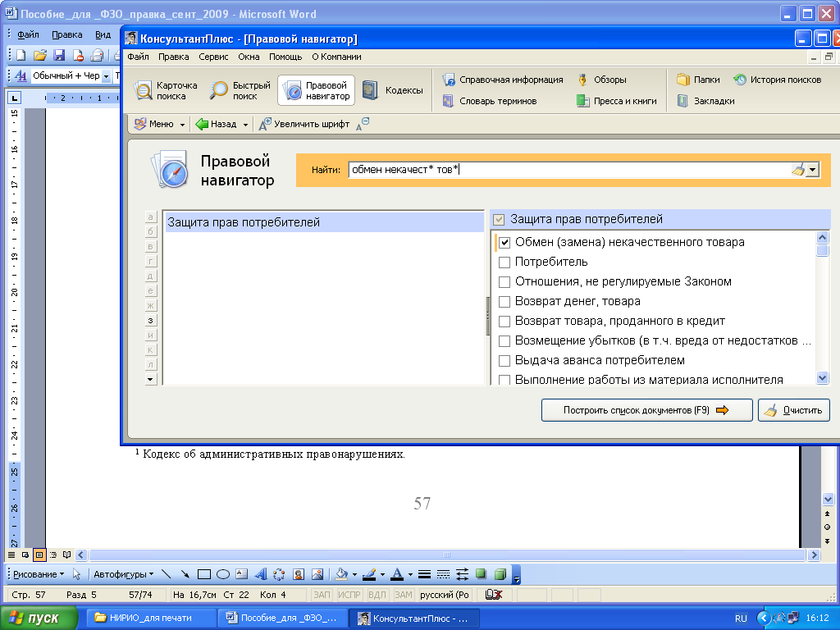Check Отношения, не регулируемые Законом
Image resolution: width=840 pixels, height=630 pixels.
click(504, 282)
